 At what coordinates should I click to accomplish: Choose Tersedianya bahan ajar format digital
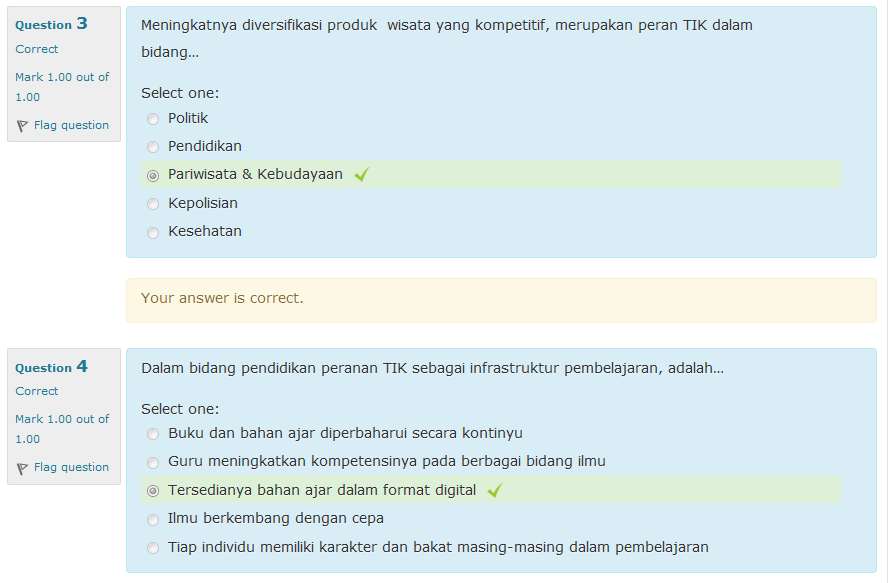coord(153,491)
